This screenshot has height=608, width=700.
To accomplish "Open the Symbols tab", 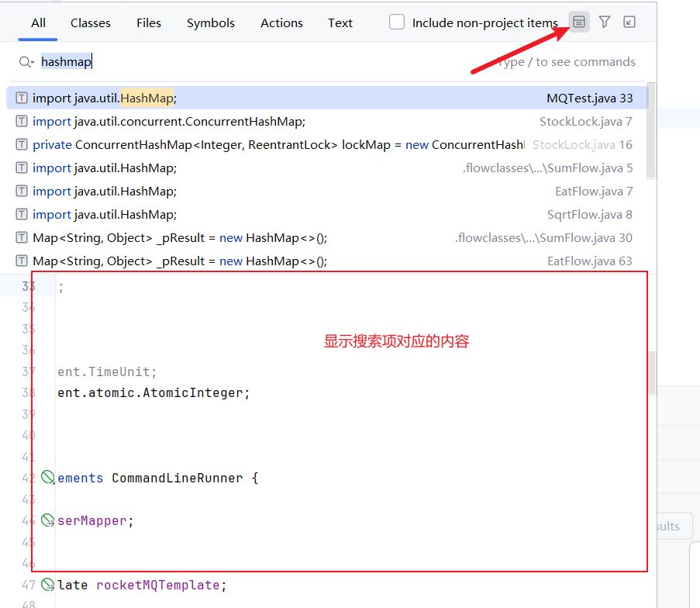I will click(x=211, y=22).
